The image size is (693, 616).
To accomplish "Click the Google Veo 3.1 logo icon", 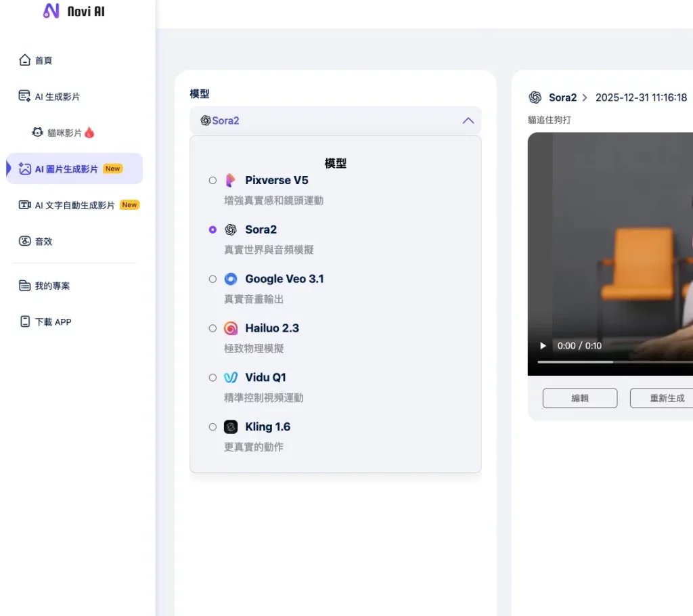I will (x=231, y=279).
